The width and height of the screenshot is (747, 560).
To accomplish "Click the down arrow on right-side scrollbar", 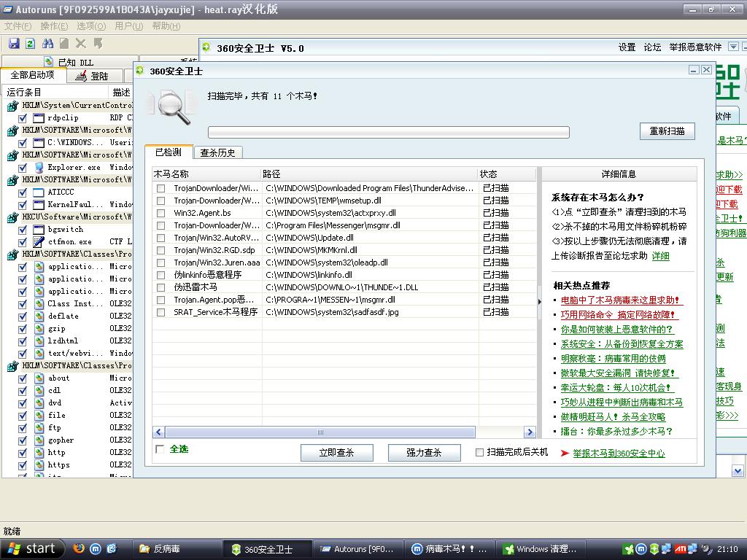I will click(x=738, y=470).
